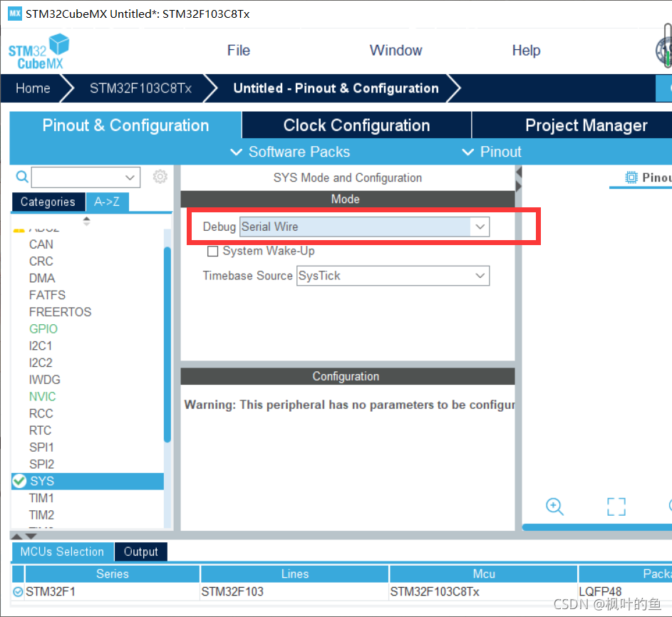Click the check icon in STM32F1 row
Screen dimensions: 672x617
(18, 592)
